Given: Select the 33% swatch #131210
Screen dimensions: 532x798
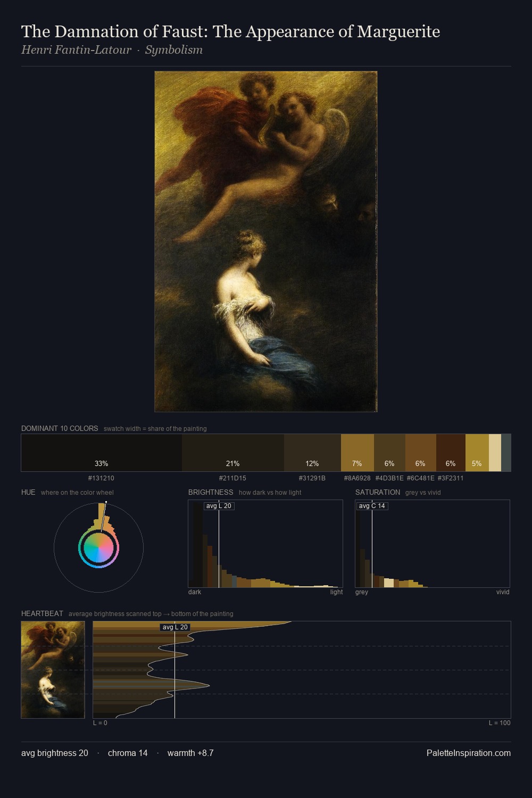Looking at the screenshot, I should (x=102, y=453).
